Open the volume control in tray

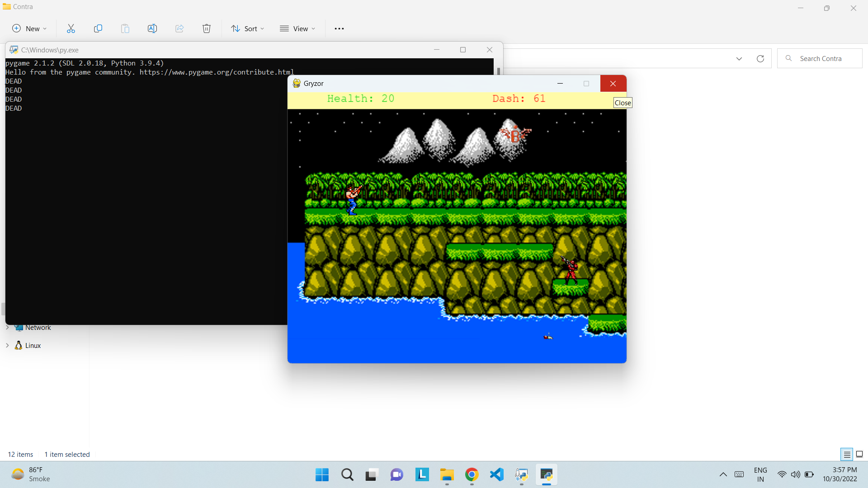coord(795,474)
